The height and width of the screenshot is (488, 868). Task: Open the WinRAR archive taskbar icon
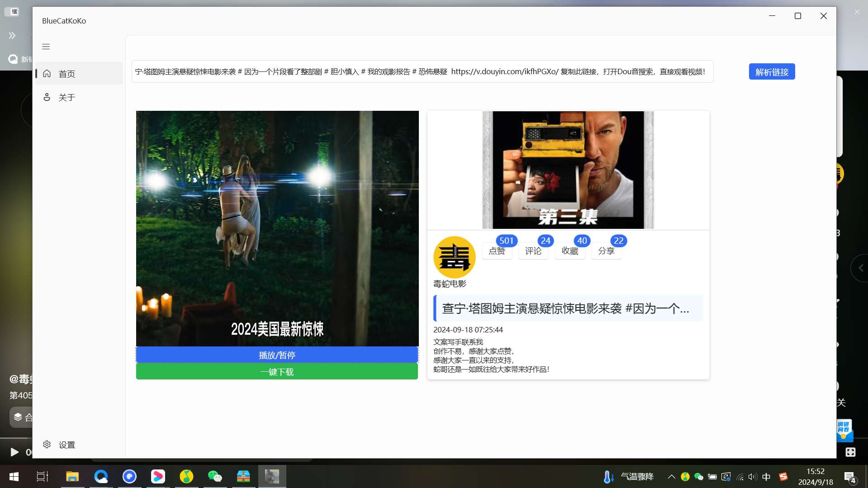click(243, 477)
